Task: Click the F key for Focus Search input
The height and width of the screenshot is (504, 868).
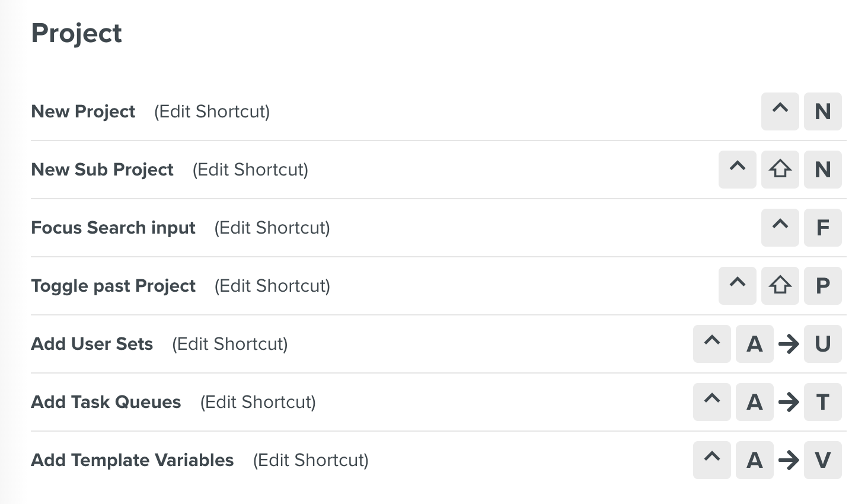Action: tap(822, 228)
